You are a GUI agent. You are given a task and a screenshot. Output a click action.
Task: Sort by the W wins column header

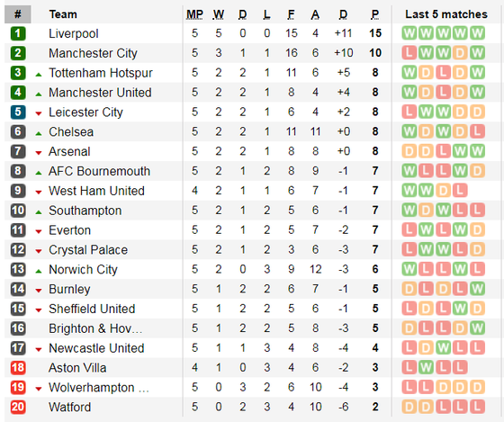219,14
